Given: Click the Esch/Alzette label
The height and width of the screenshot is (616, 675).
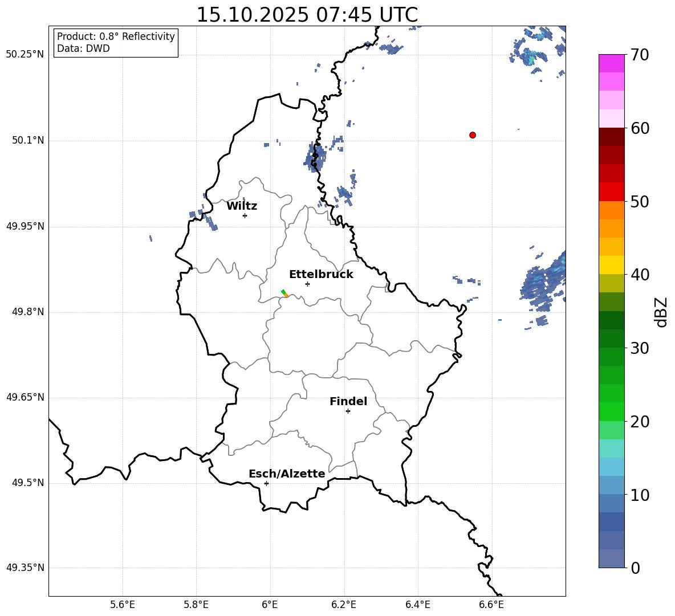Looking at the screenshot, I should point(287,474).
